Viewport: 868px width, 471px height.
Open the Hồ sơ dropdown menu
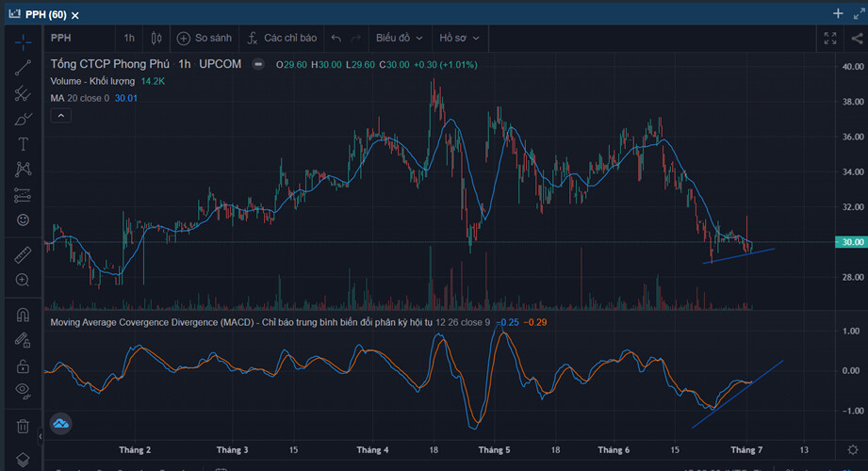(x=459, y=39)
